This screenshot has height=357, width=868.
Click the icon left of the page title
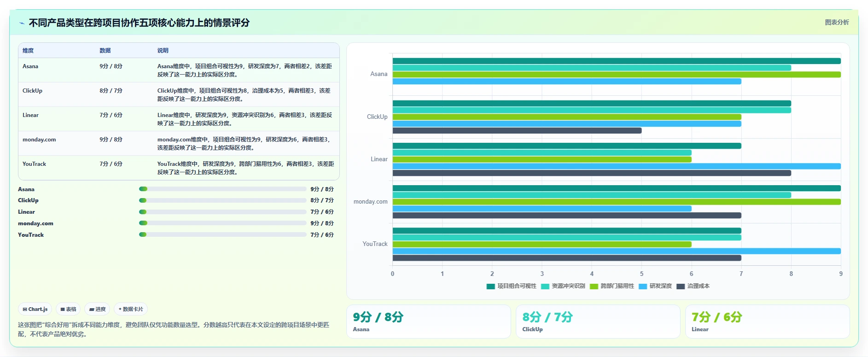point(22,23)
